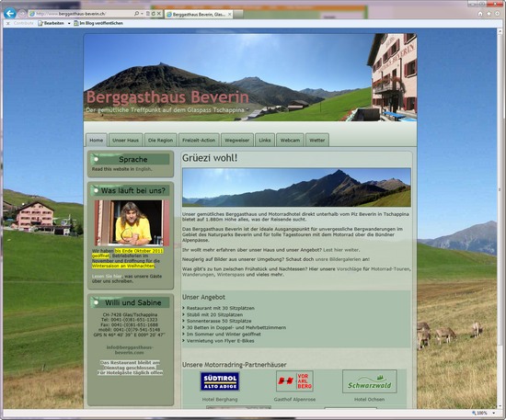Open browser Tools gear icon
Image resolution: width=506 pixels, height=420 pixels.
click(x=498, y=14)
